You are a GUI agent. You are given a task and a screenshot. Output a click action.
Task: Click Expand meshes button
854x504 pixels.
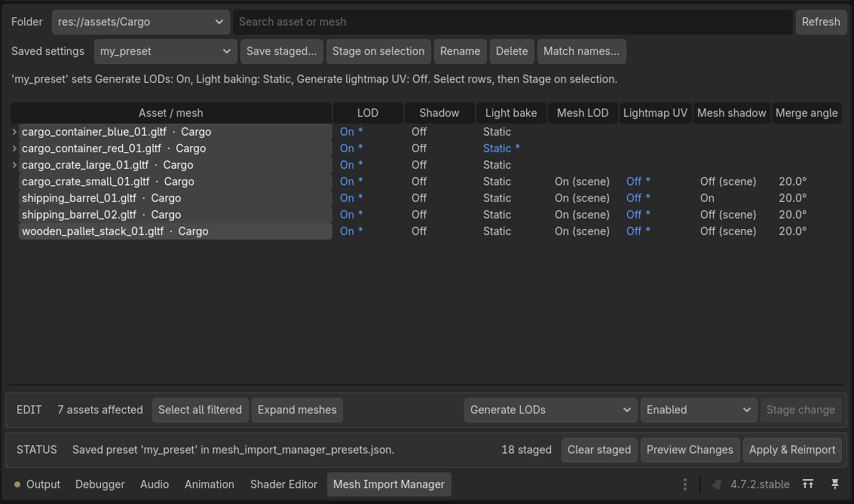(298, 410)
